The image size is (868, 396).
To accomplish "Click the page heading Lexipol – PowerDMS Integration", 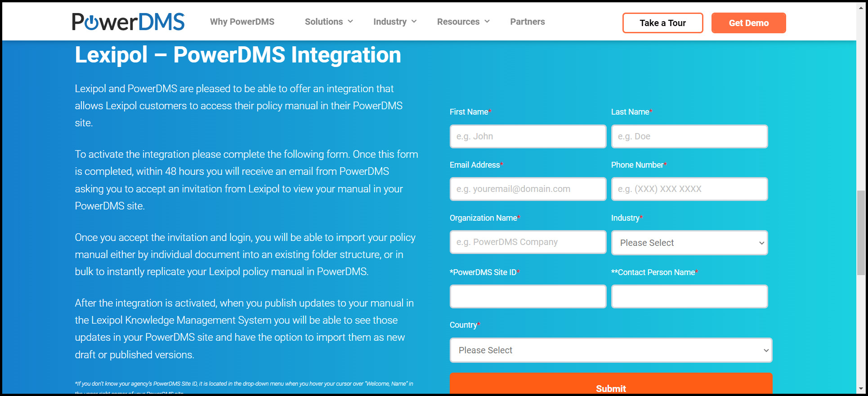I will [238, 55].
